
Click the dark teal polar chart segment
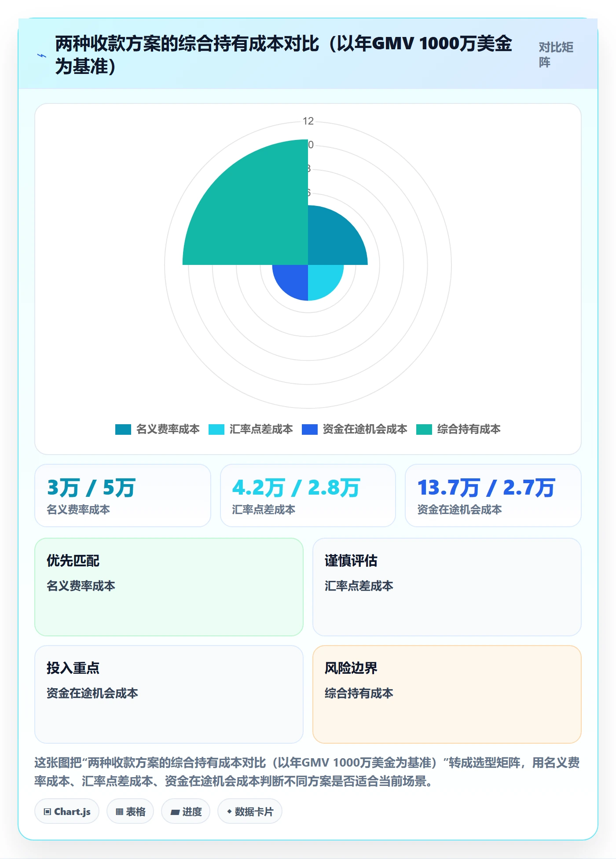pyautogui.click(x=332, y=240)
